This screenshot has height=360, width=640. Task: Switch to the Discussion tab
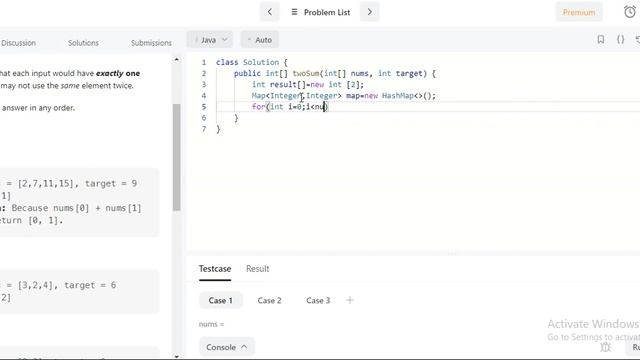pyautogui.click(x=18, y=43)
